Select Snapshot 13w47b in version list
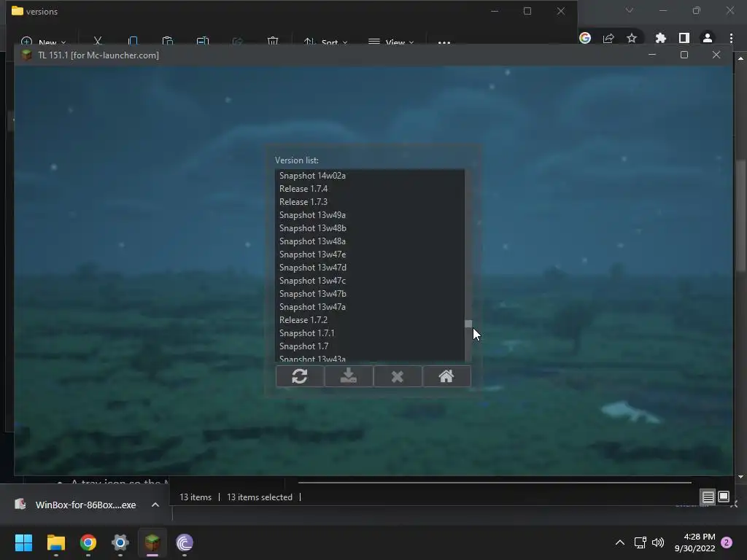This screenshot has height=560, width=747. (x=370, y=294)
